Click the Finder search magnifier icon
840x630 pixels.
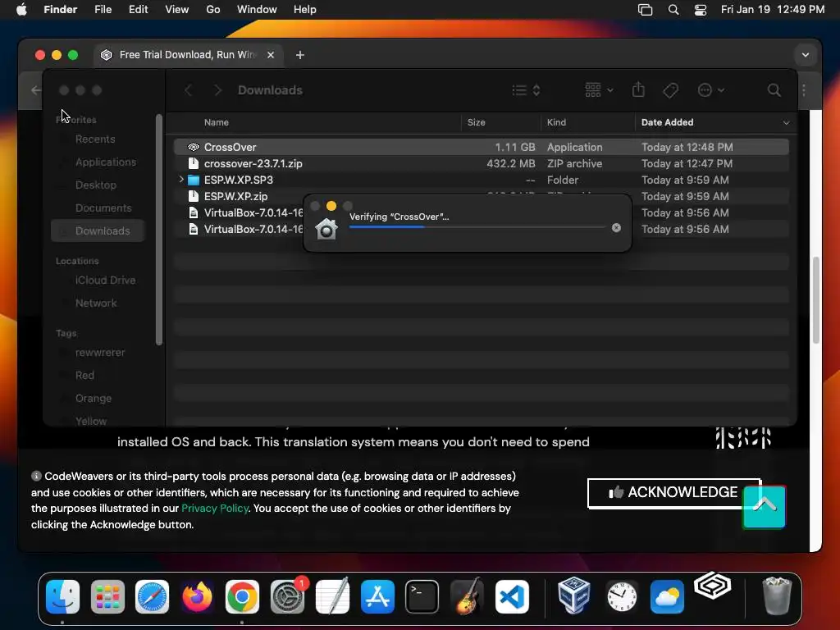[774, 90]
